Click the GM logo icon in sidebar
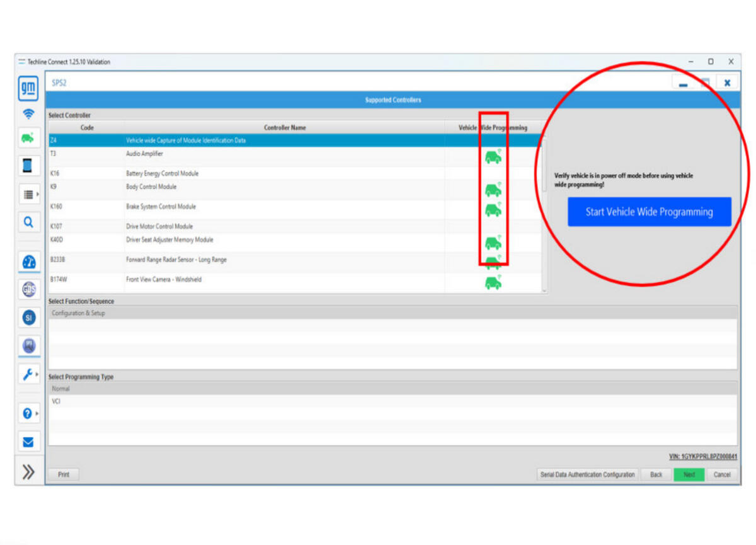Image resolution: width=756 pixels, height=545 pixels. point(28,88)
